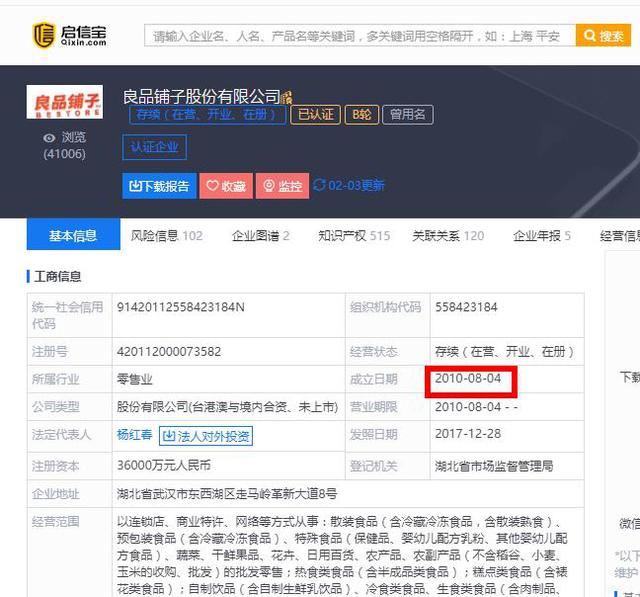Click the 监控 monitor button
This screenshot has width=640, height=597.
[282, 186]
